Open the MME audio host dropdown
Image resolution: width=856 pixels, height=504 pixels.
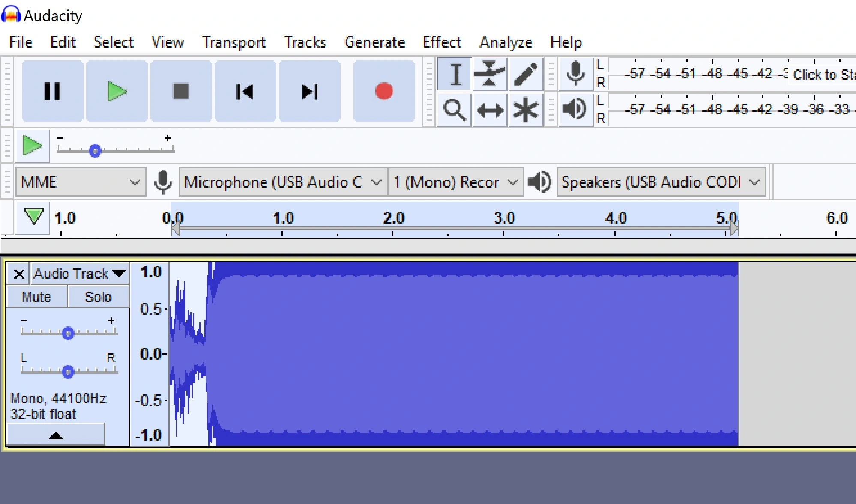click(81, 182)
